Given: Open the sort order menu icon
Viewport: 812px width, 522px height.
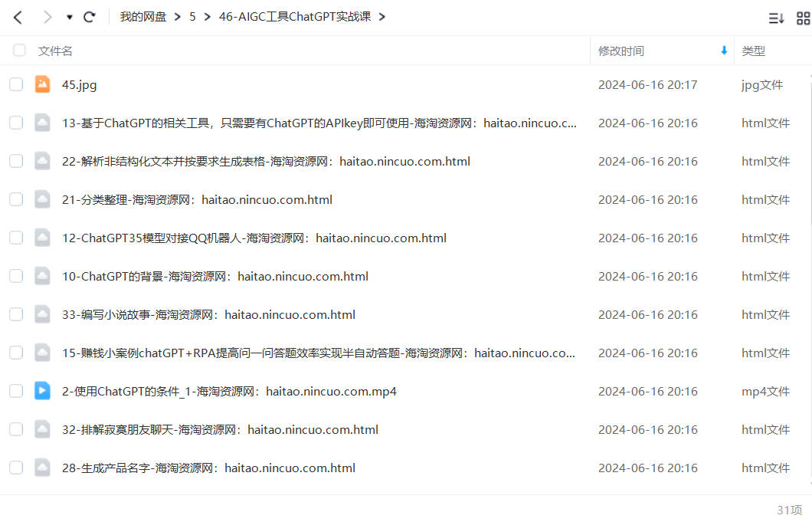Looking at the screenshot, I should click(x=776, y=18).
